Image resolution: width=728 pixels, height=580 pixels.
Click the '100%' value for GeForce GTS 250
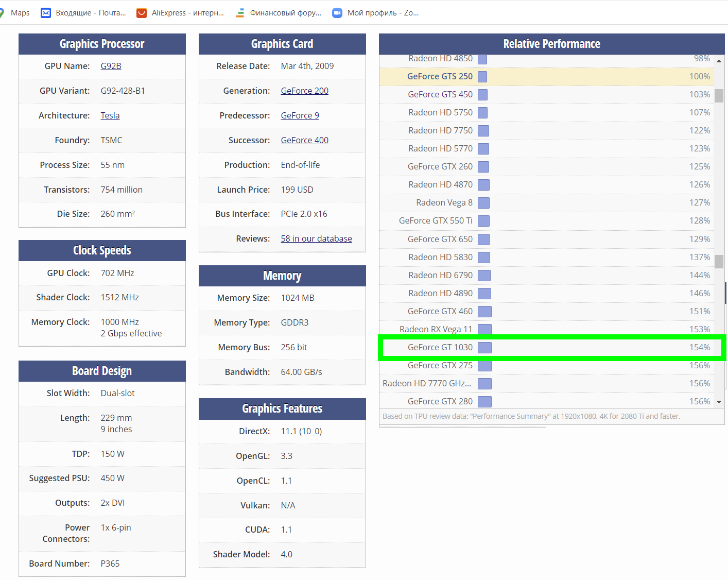700,76
